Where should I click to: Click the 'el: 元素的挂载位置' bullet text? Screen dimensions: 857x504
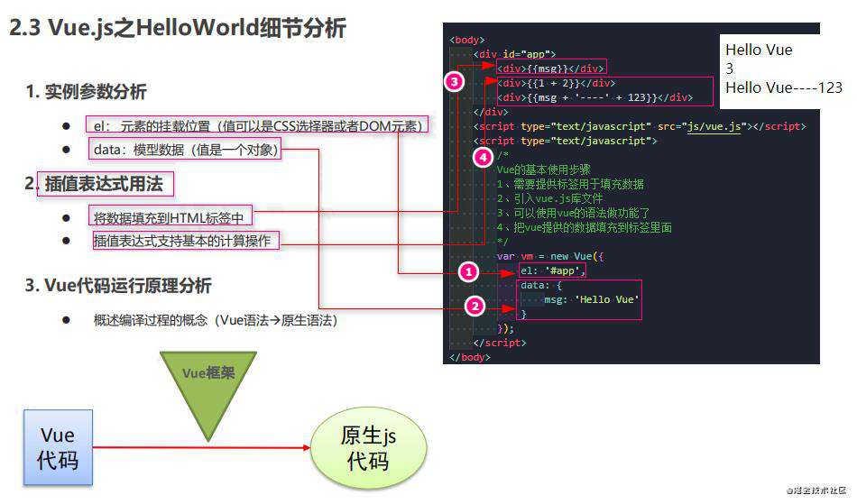(x=257, y=125)
